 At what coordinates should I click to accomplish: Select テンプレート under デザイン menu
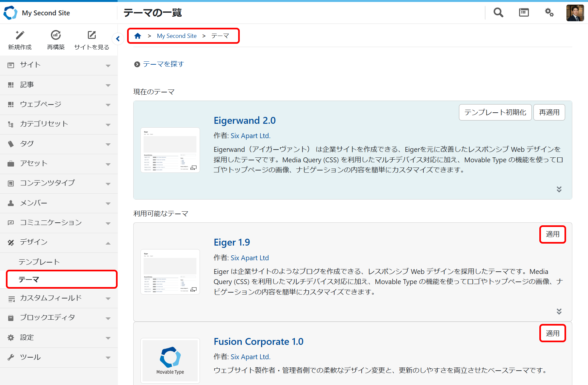click(x=39, y=262)
